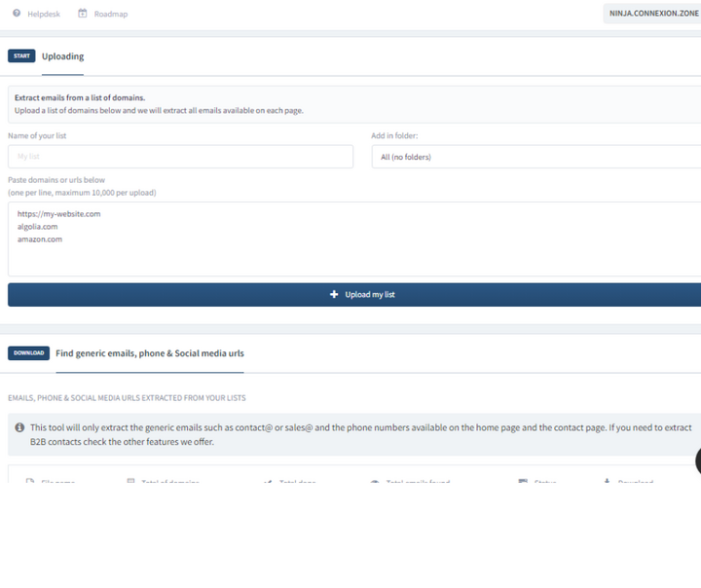The height and width of the screenshot is (588, 701).
Task: Click the Status column icon
Action: click(x=523, y=482)
